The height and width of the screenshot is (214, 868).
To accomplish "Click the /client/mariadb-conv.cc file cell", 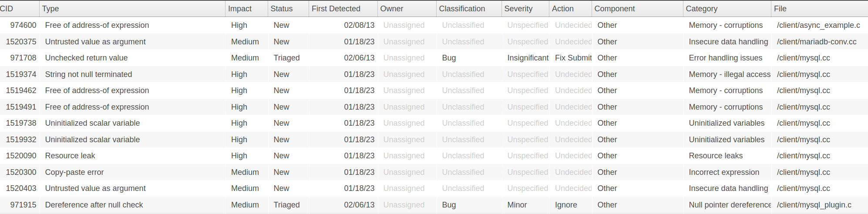I will [816, 42].
